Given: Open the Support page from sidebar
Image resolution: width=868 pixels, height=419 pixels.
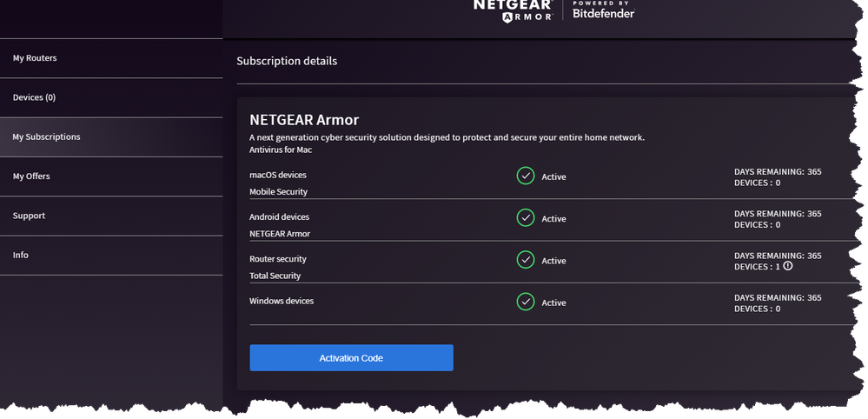Looking at the screenshot, I should 29,216.
